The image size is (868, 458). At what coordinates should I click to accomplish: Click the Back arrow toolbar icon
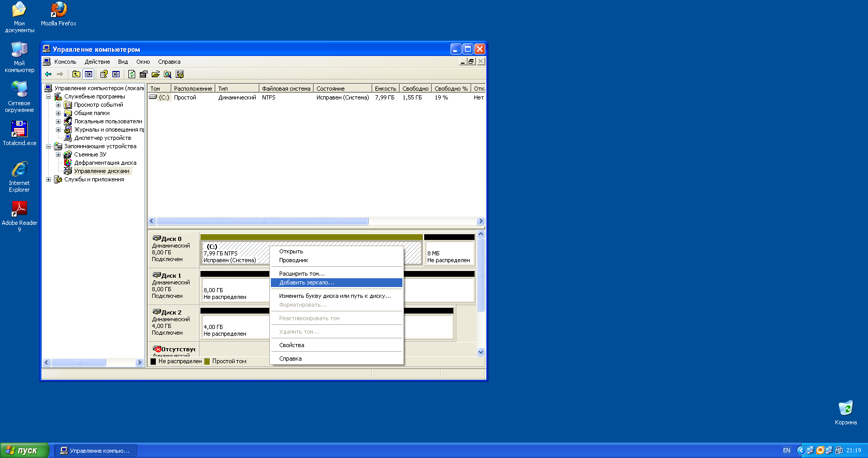tap(48, 74)
